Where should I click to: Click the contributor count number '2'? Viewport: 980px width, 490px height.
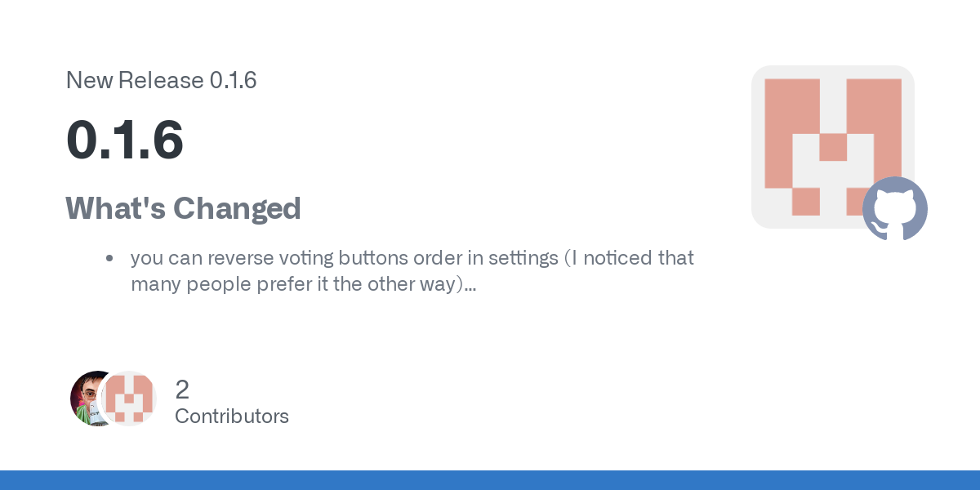coord(182,389)
